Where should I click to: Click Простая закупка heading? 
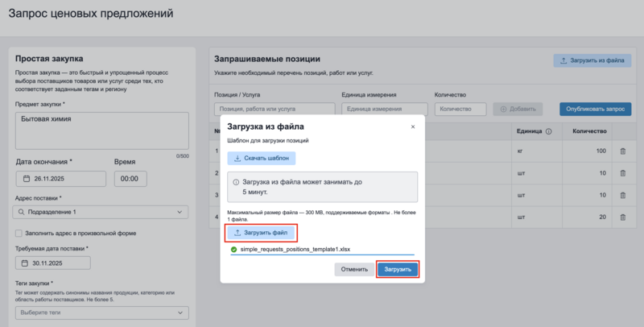click(49, 59)
